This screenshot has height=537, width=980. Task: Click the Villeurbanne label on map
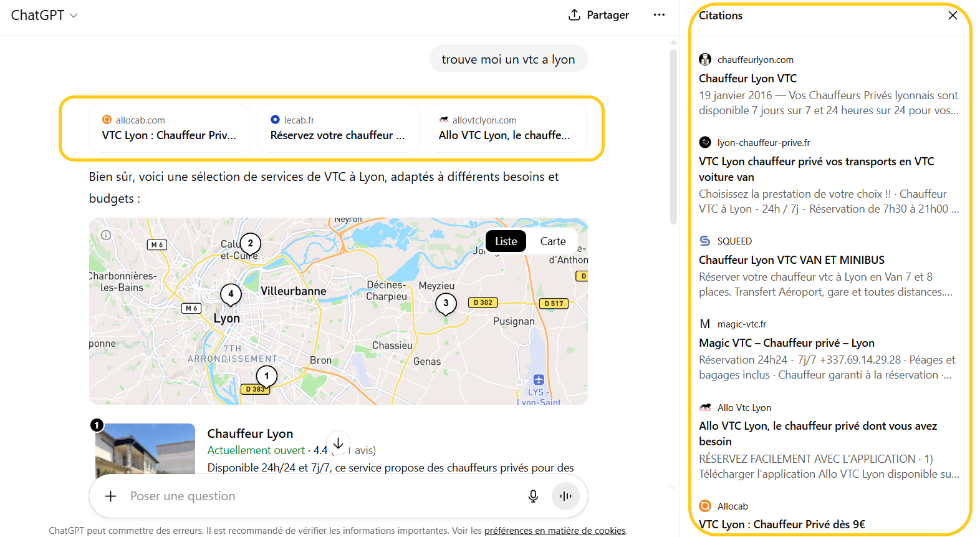tap(293, 291)
